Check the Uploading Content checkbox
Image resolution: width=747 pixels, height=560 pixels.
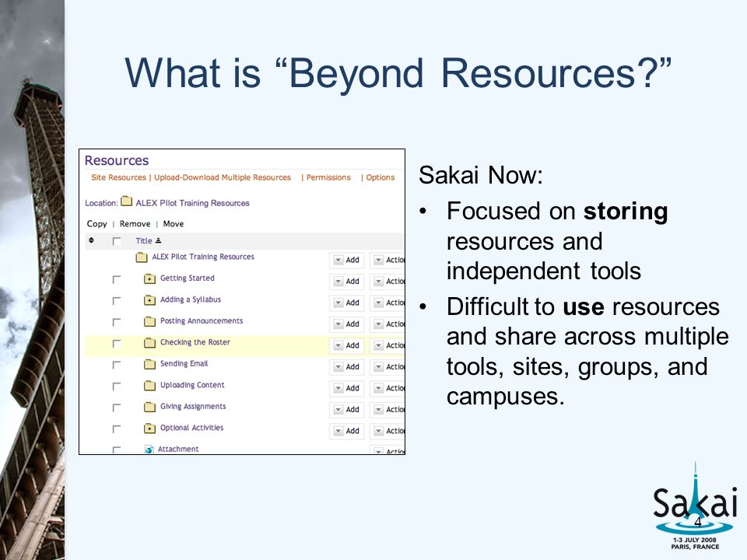[116, 387]
